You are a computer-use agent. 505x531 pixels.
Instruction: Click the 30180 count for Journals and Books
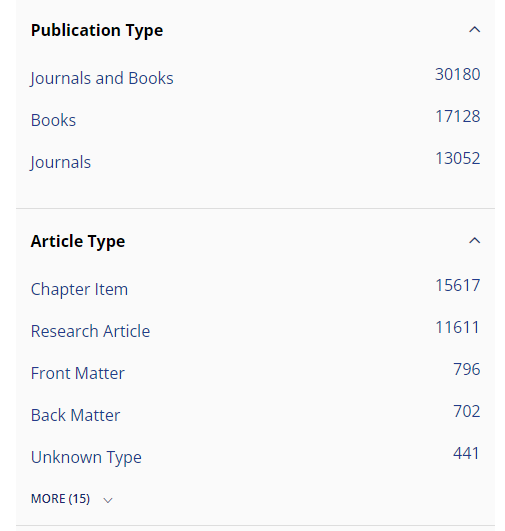click(458, 74)
